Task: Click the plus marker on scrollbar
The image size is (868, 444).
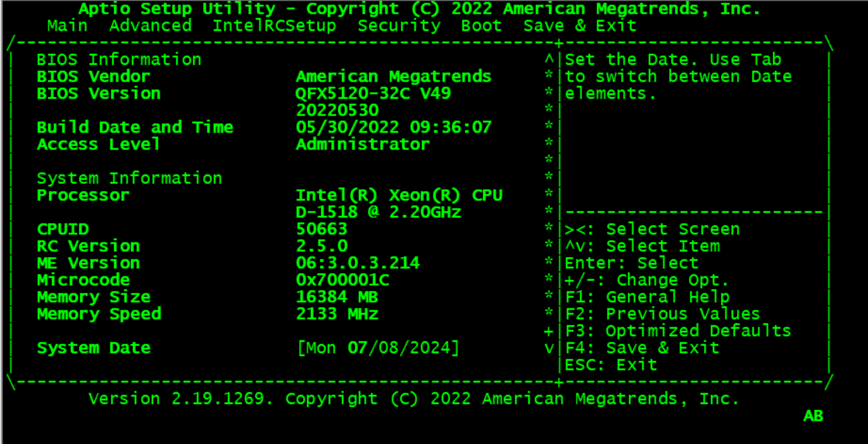Action: click(x=549, y=331)
